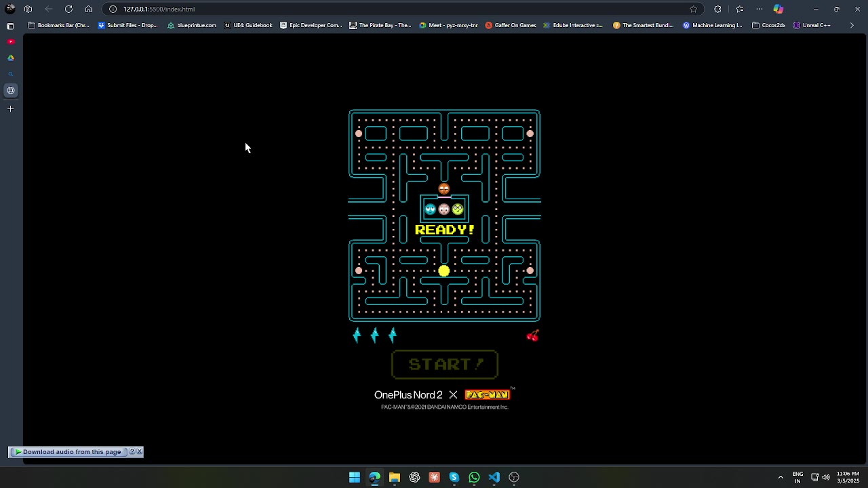Click the question mark on download bar

tap(132, 452)
